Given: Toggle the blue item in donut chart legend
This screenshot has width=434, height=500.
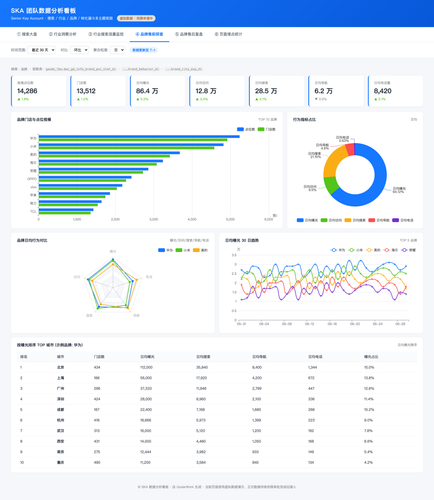Looking at the screenshot, I should pyautogui.click(x=307, y=220).
